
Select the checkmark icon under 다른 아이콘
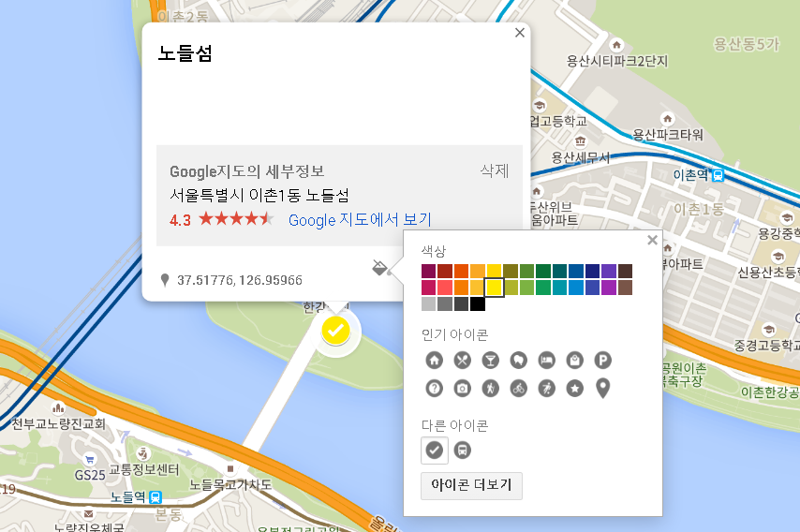pyautogui.click(x=434, y=451)
